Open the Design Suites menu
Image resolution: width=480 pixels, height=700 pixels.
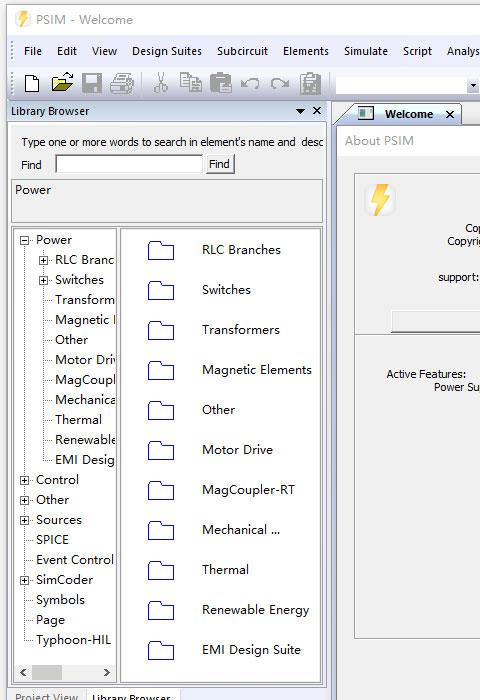coord(167,51)
